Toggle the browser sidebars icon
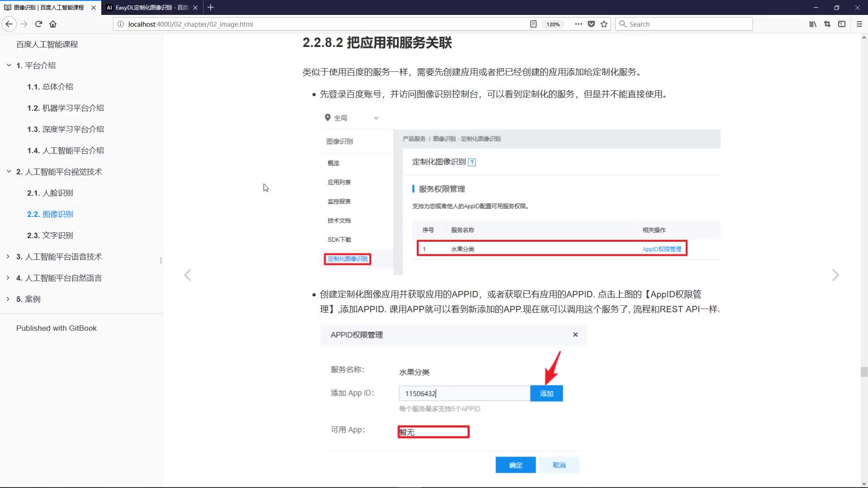This screenshot has height=488, width=868. pos(842,24)
